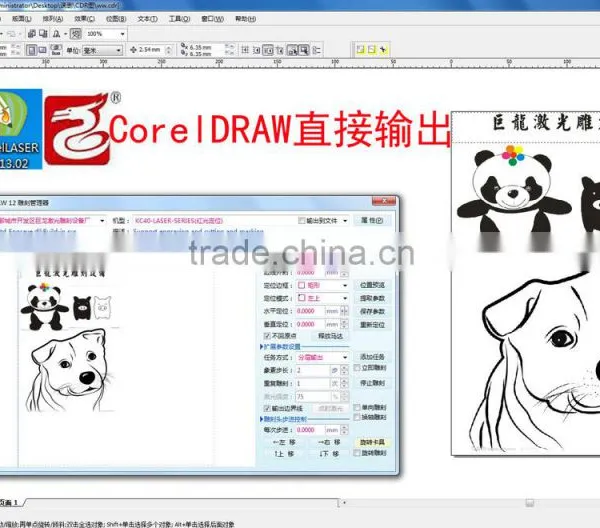Toggle the Dynamic Guides icon
Image resolution: width=600 pixels, height=528 pixels.
tap(280, 50)
